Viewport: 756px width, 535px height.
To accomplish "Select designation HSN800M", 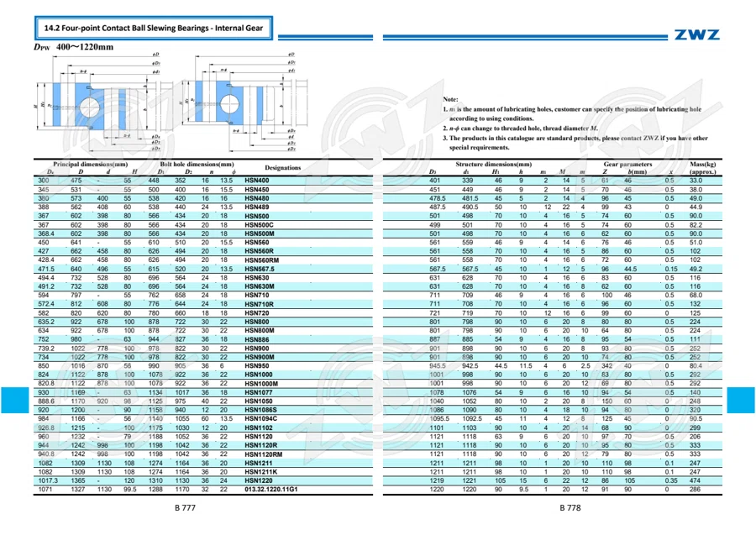I will (x=260, y=331).
